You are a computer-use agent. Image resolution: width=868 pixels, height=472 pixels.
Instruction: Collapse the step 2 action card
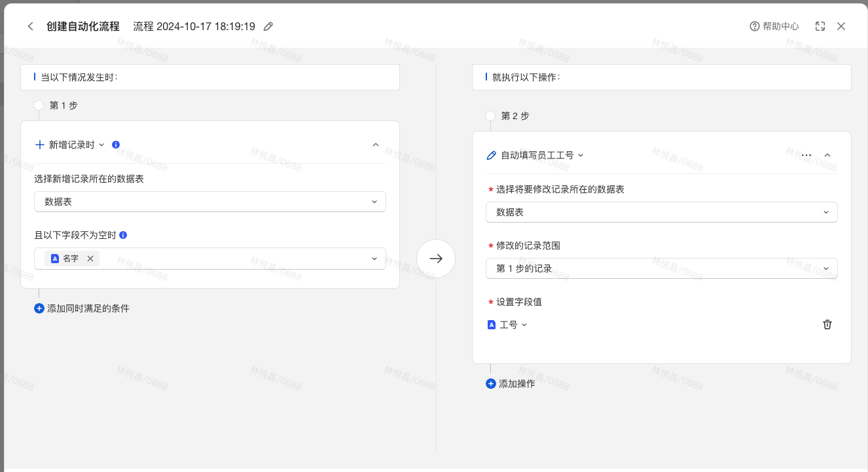tap(827, 155)
